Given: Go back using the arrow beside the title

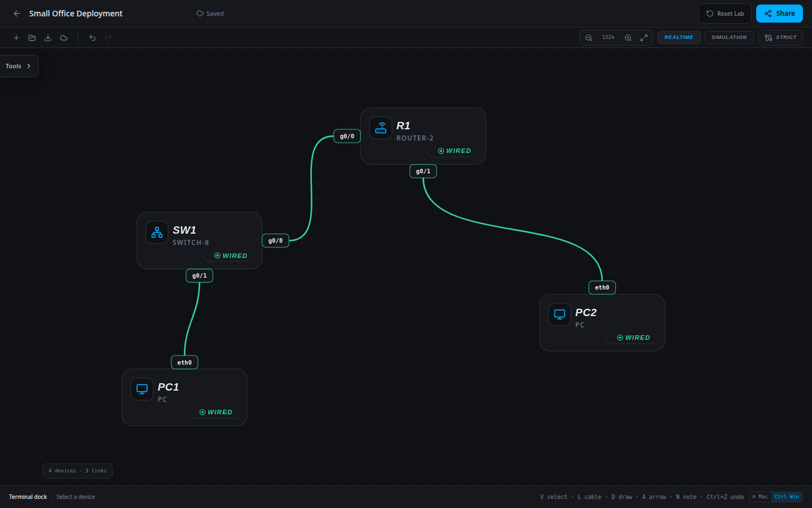Looking at the screenshot, I should pos(17,14).
